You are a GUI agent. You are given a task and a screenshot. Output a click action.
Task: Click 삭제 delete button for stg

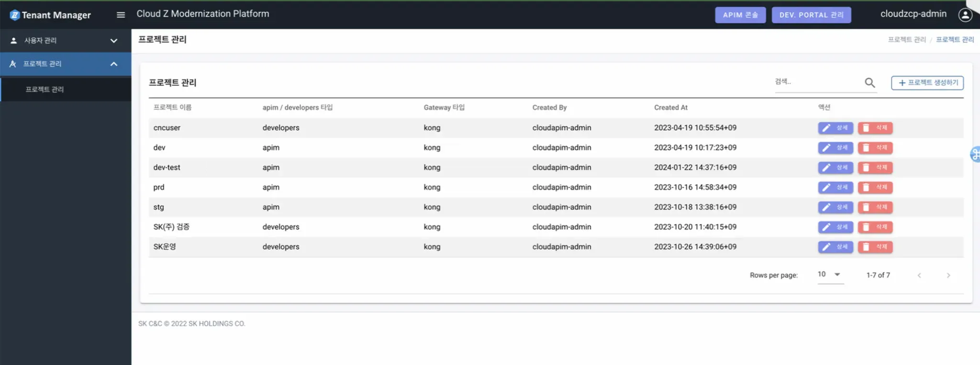pos(875,207)
